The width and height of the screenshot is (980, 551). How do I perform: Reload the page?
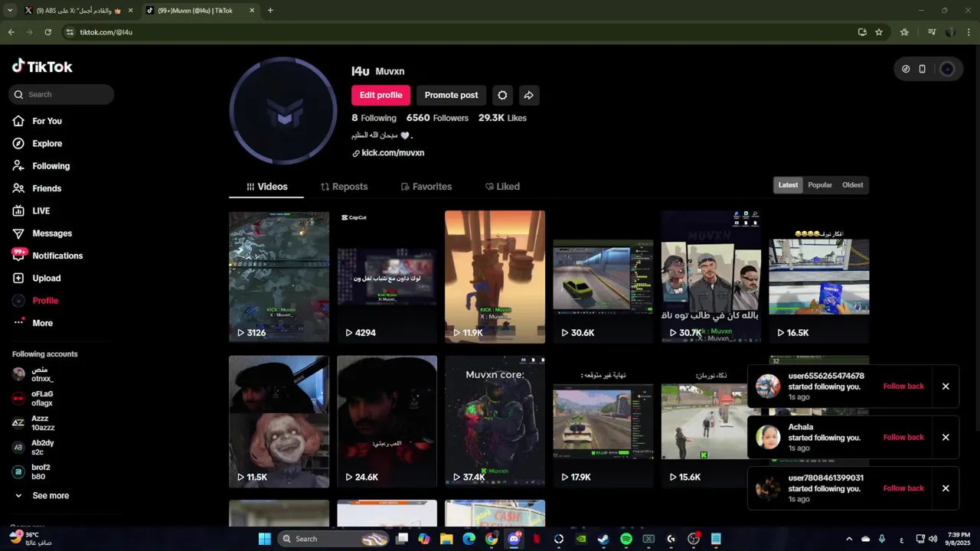[x=47, y=32]
